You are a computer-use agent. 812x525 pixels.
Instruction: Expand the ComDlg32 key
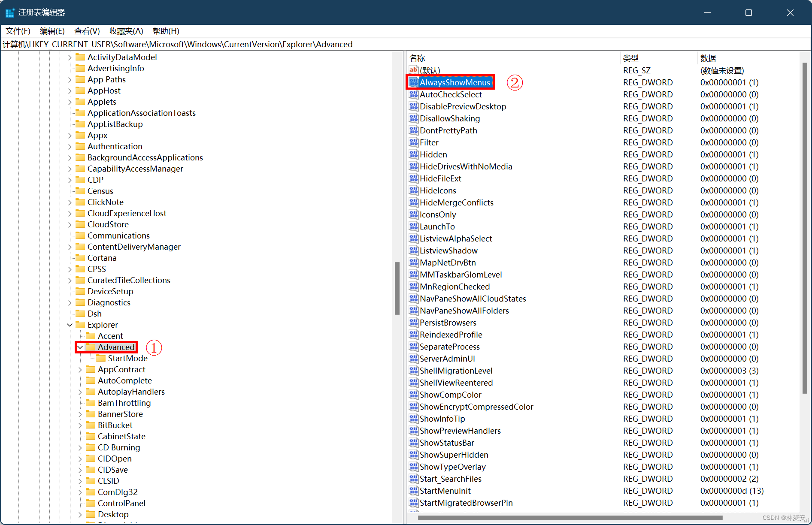pos(80,492)
